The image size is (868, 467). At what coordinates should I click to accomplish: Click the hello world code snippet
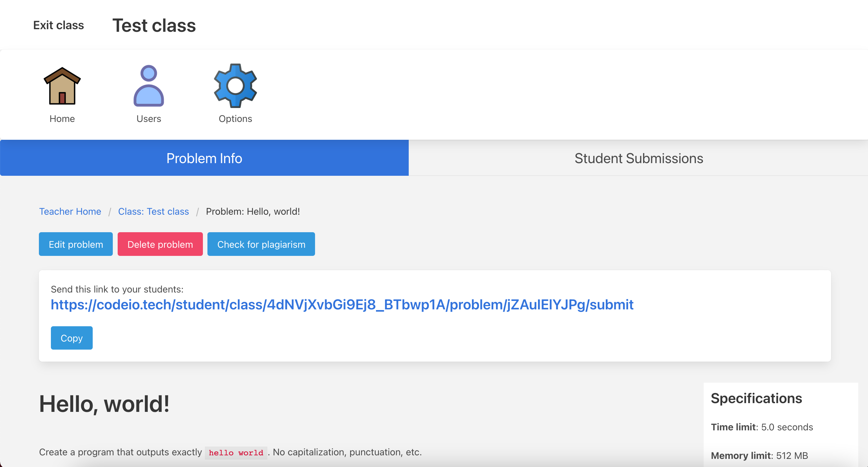click(236, 452)
